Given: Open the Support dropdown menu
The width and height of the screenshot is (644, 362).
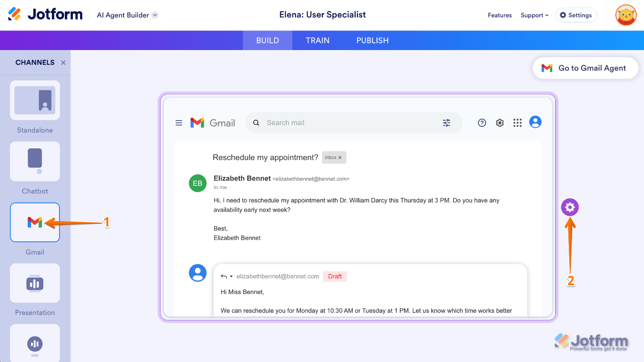Looking at the screenshot, I should click(534, 15).
